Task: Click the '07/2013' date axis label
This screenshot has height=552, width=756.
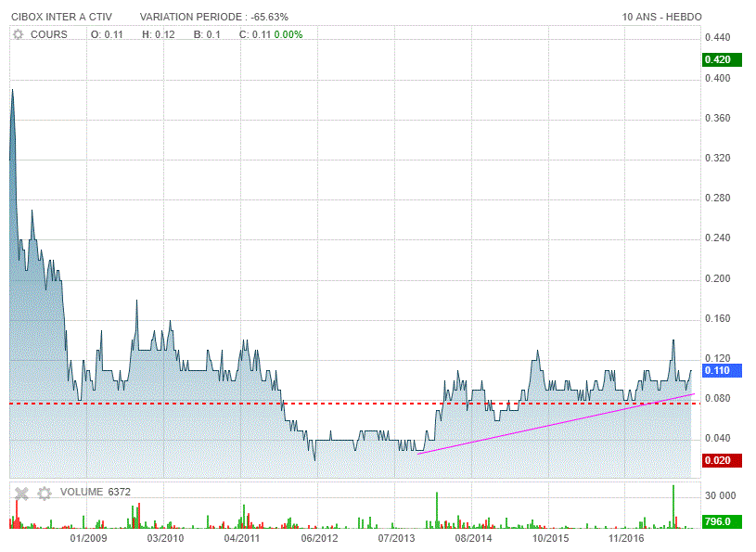Action: click(x=396, y=538)
